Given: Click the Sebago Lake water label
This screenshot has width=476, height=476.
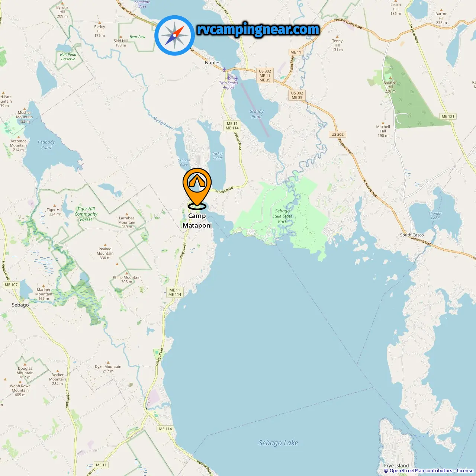Looking at the screenshot, I should tap(278, 443).
